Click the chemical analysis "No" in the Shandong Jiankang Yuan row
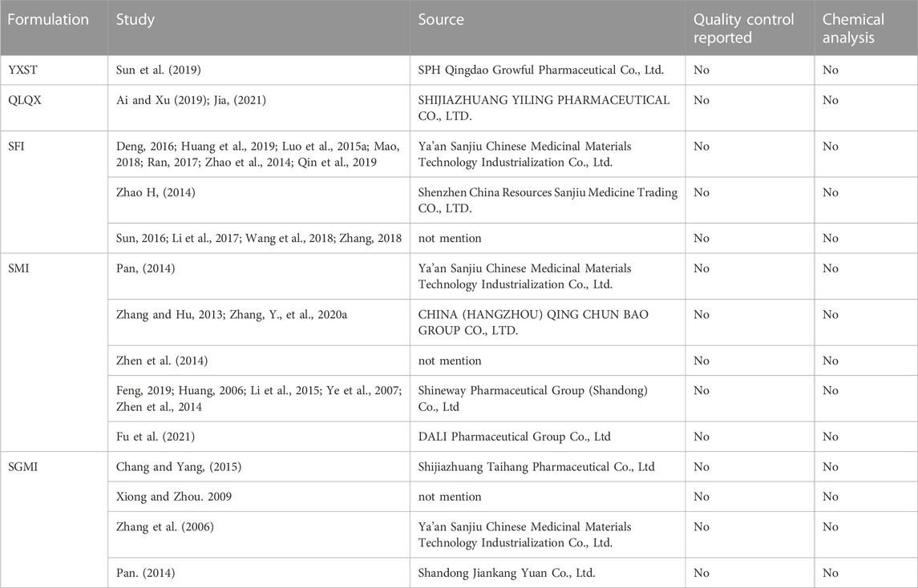The height and width of the screenshot is (588, 918). click(830, 573)
